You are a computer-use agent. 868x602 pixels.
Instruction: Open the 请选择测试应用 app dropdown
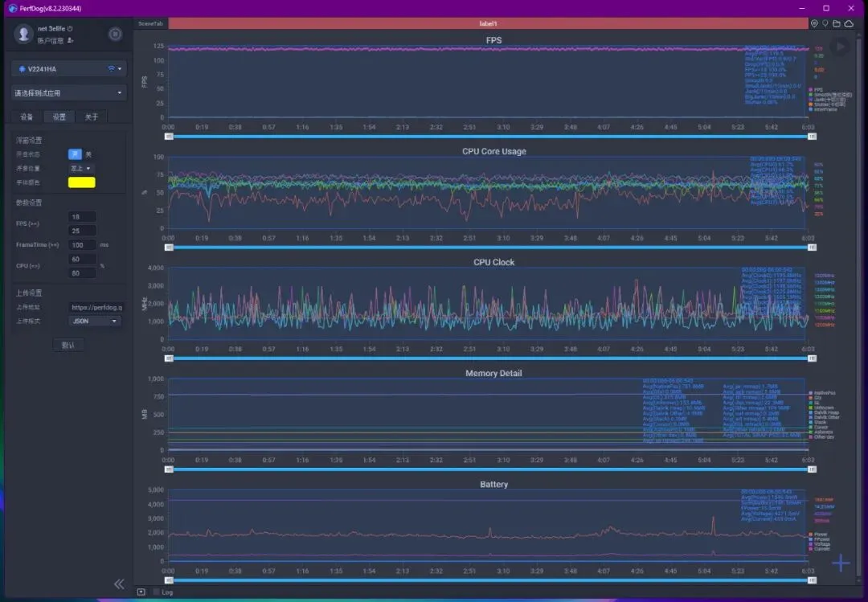[x=69, y=92]
